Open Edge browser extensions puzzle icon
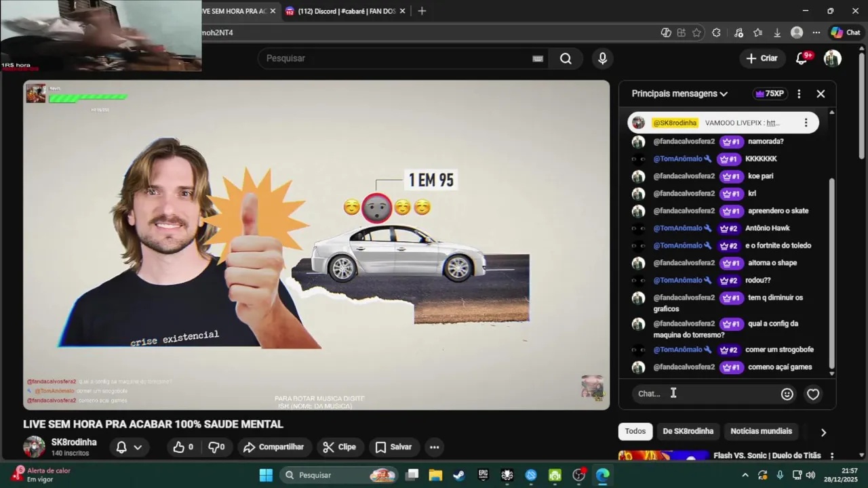This screenshot has height=488, width=868. pyautogui.click(x=716, y=33)
